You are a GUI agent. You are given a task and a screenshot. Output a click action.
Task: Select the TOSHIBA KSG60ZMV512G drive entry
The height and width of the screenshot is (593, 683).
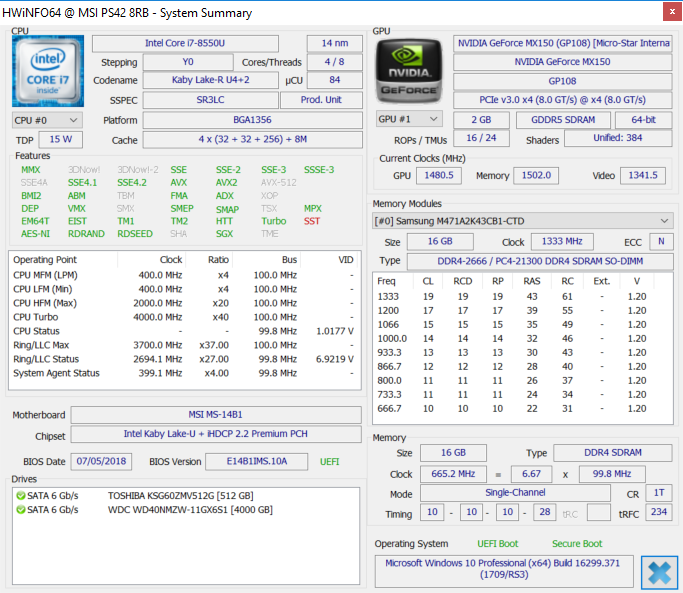click(181, 496)
